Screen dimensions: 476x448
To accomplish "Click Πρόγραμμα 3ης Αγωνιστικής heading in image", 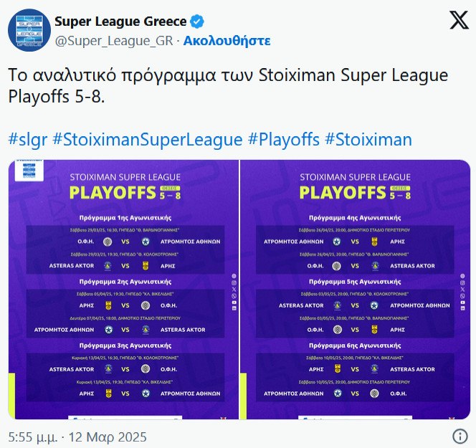I will pyautogui.click(x=123, y=345).
